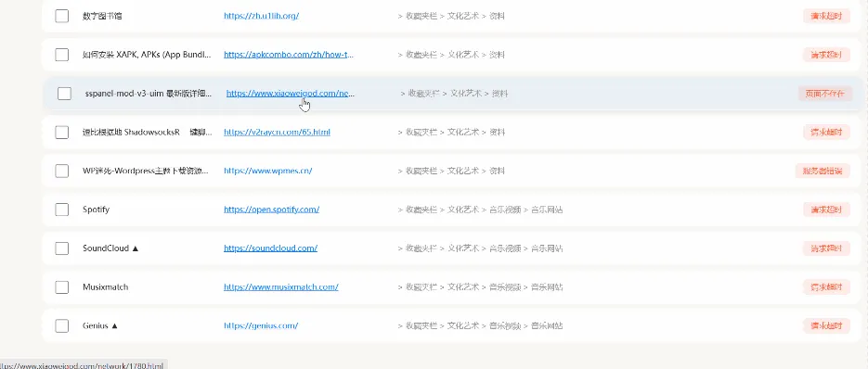This screenshot has width=868, height=369.
Task: Visit the https://www.wpmes.cn/ link
Action: (268, 171)
